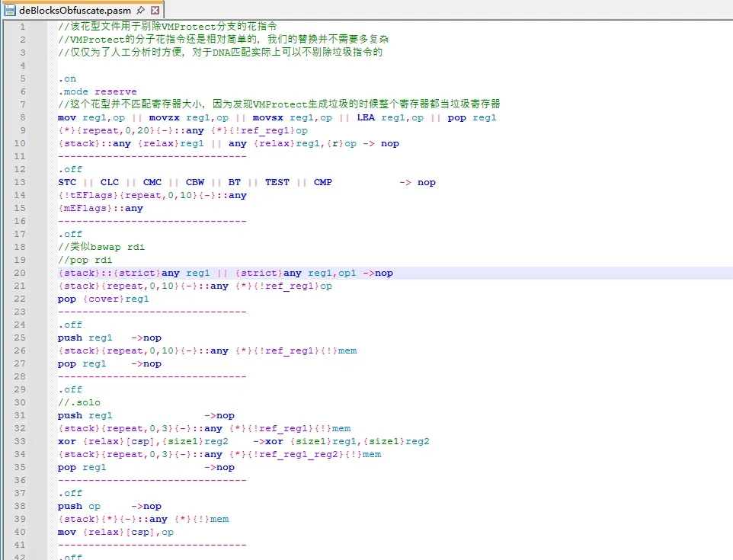Click comment on line 3 mentioning DNA
733x560 pixels.
click(x=220, y=53)
